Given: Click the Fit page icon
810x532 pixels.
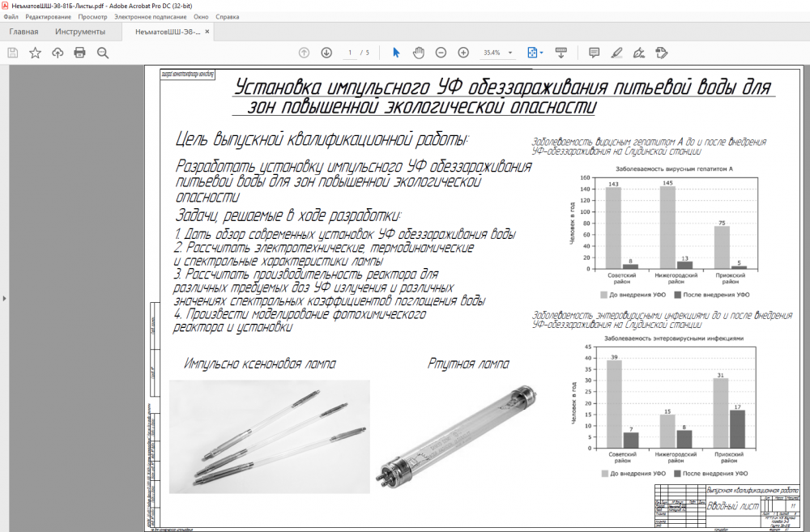Looking at the screenshot, I should tap(531, 53).
